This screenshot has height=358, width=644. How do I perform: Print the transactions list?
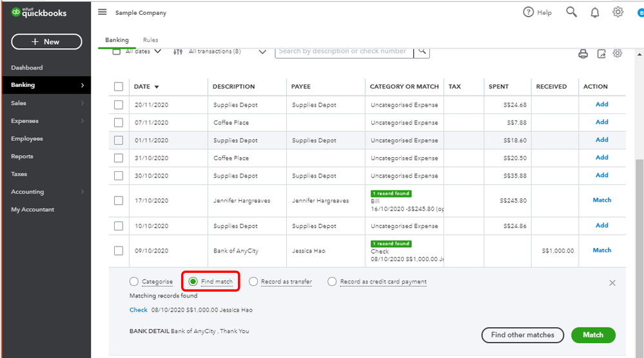pyautogui.click(x=583, y=54)
